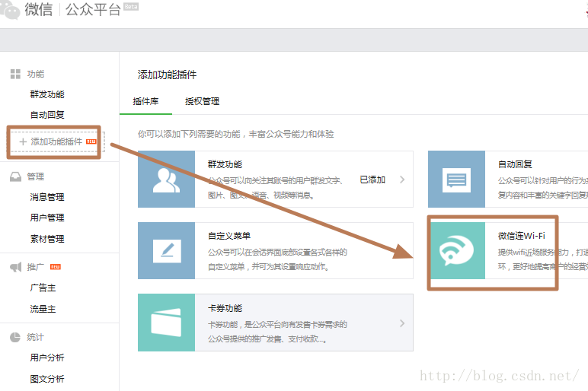Image resolution: width=588 pixels, height=391 pixels.
Task: Click the 自动回复 message icon tile
Action: point(456,179)
